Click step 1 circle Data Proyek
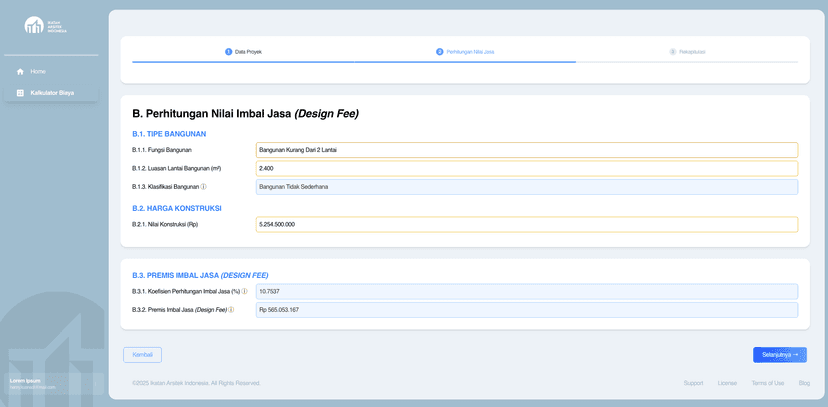The height and width of the screenshot is (407, 828). (229, 52)
